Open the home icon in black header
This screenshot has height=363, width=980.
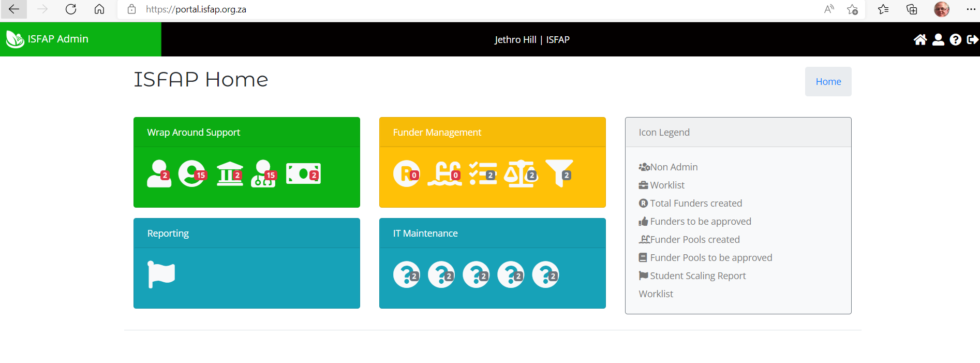[920, 40]
